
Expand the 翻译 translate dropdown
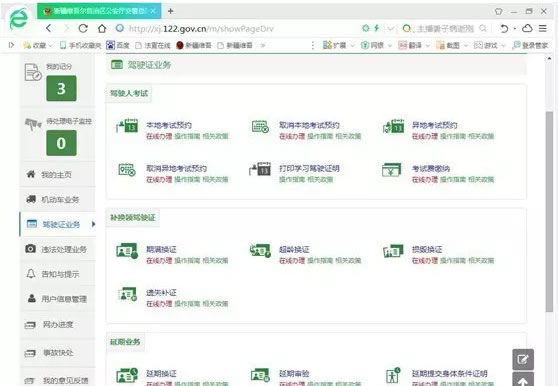click(x=427, y=46)
